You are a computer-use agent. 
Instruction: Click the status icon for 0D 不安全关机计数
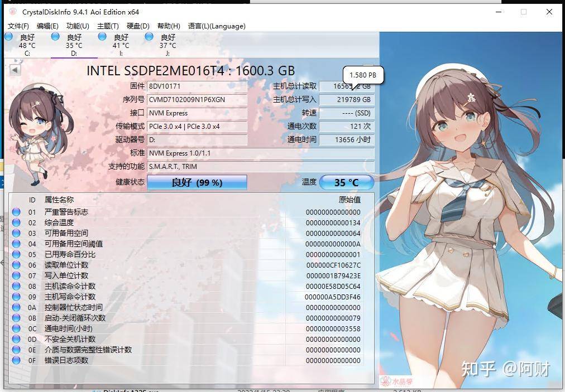coord(16,339)
